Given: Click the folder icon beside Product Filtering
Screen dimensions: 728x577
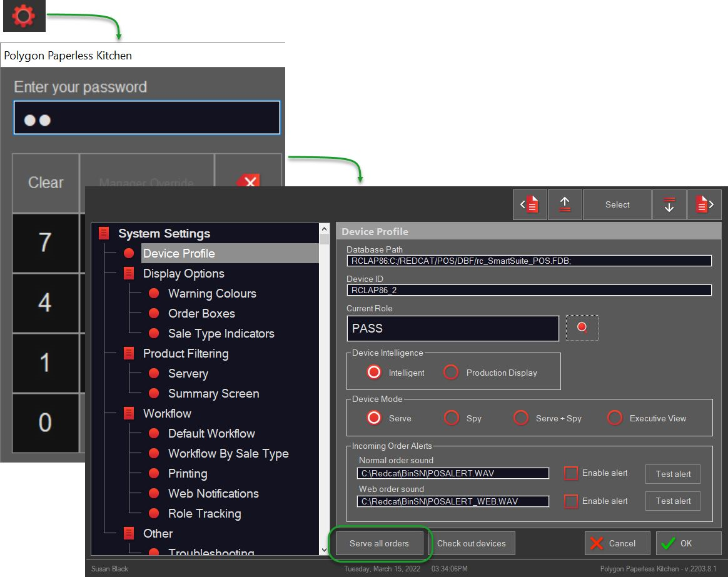Looking at the screenshot, I should [129, 353].
